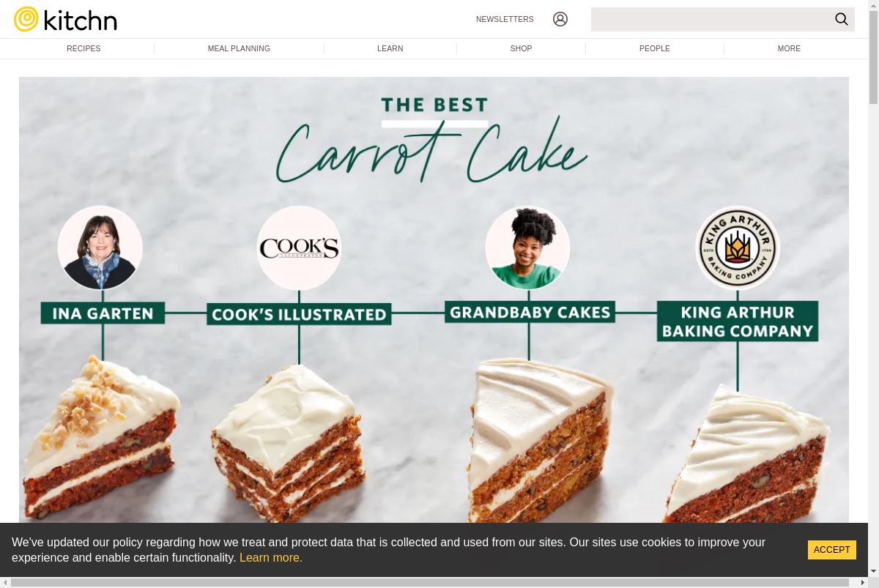Focus the search input field
879x588 pixels.
click(x=711, y=19)
